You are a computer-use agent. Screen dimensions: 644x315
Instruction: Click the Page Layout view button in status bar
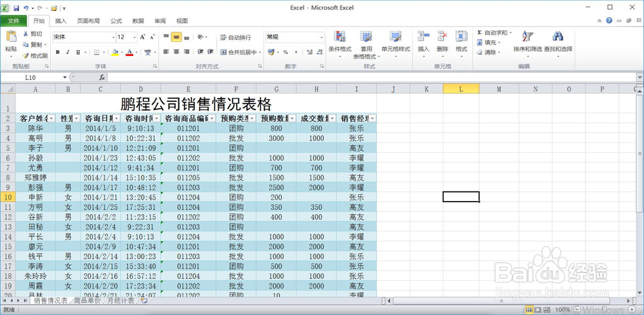[538, 309]
